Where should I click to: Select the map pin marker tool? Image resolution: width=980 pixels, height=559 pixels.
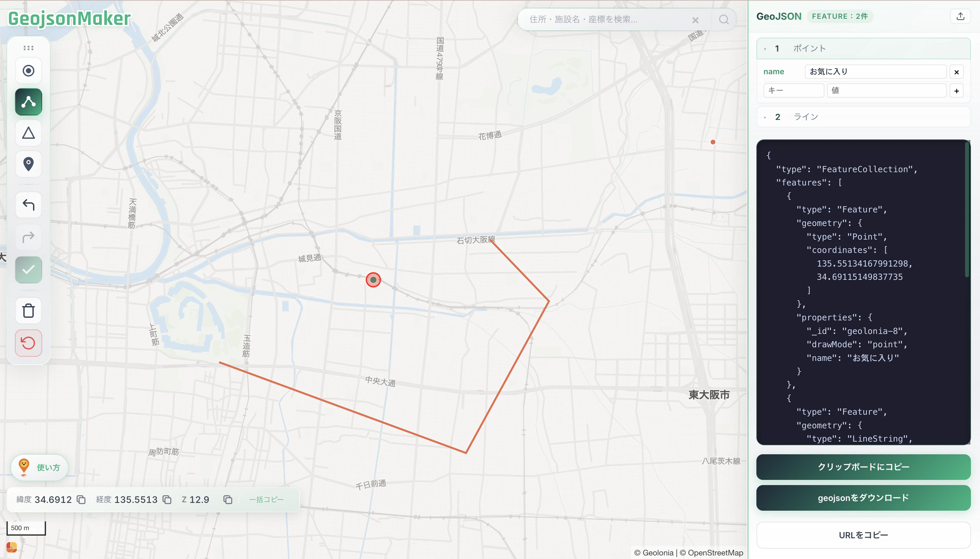pos(29,164)
